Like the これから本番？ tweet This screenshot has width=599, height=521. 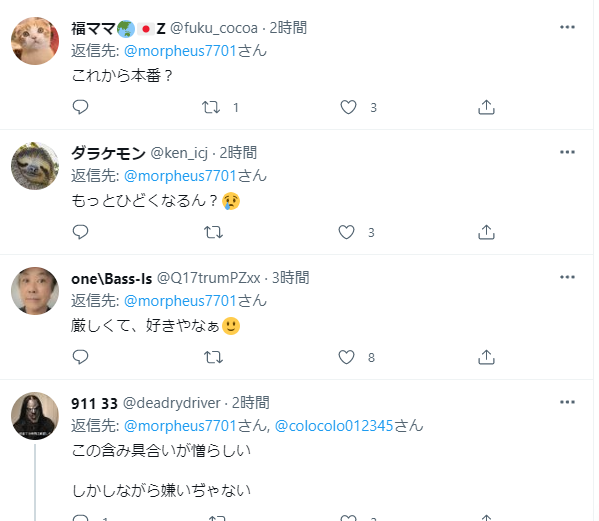tap(348, 107)
